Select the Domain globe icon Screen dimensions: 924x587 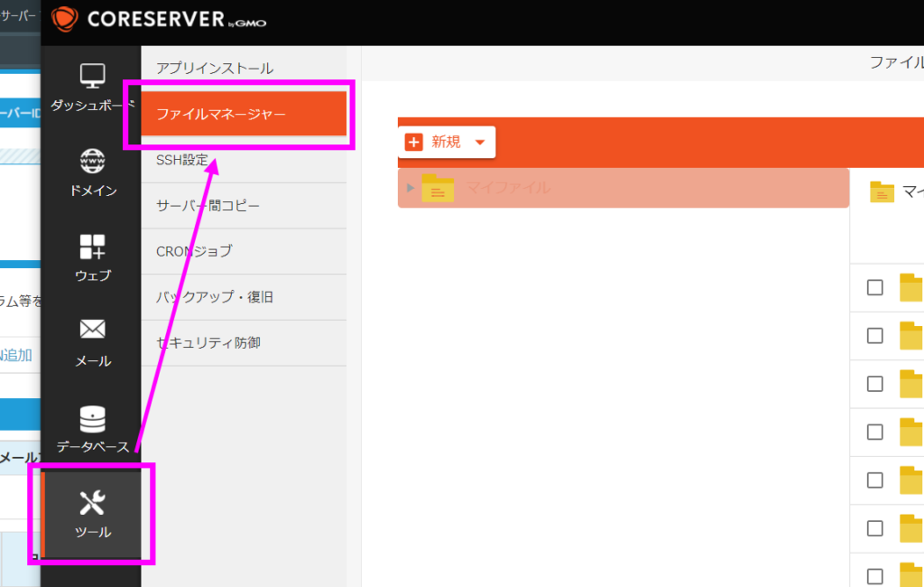(x=92, y=162)
